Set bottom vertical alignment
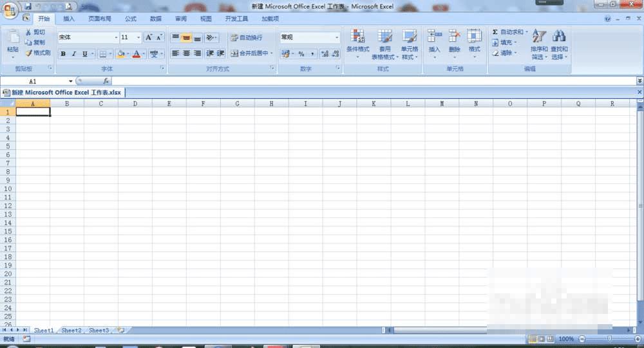This screenshot has width=644, height=348. tap(198, 37)
